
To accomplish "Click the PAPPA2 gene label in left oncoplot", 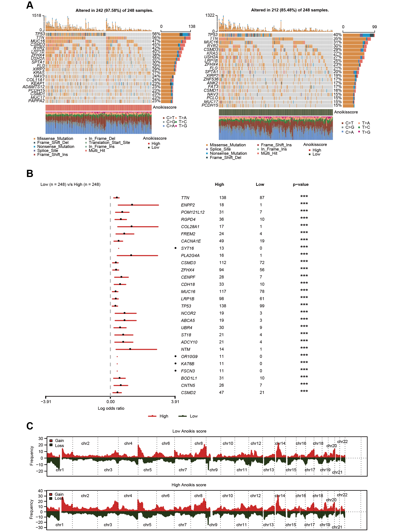I will pyautogui.click(x=36, y=101).
